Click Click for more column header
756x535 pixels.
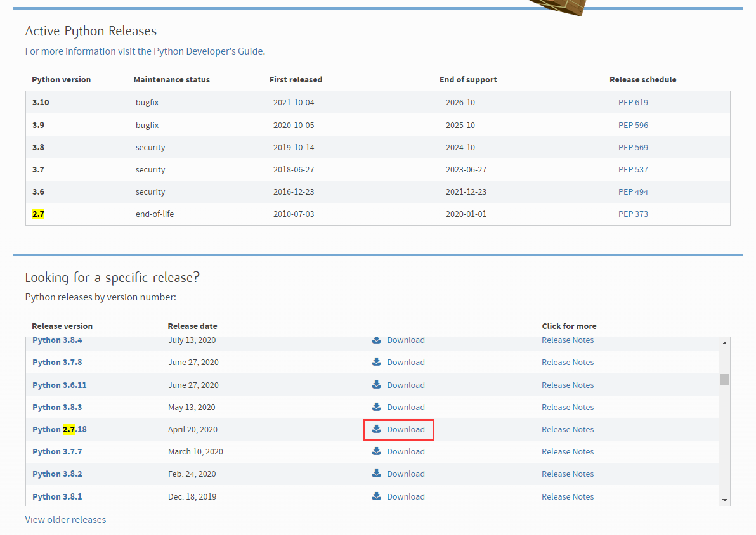tap(569, 326)
